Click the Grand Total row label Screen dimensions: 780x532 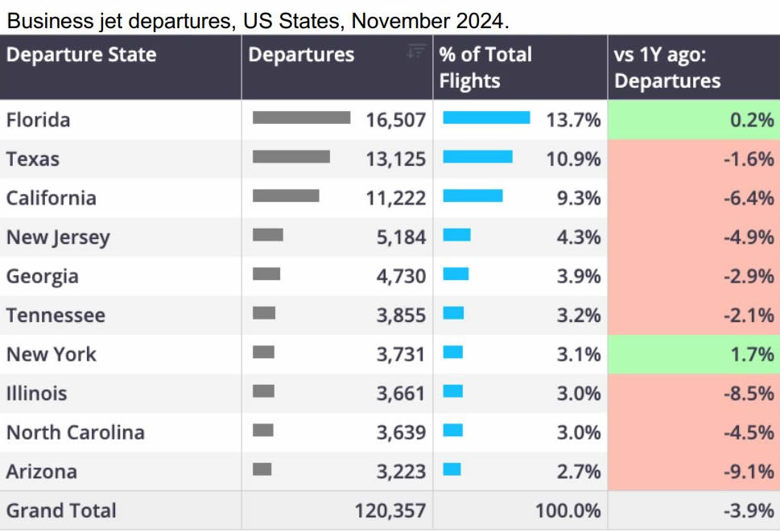[x=61, y=510]
